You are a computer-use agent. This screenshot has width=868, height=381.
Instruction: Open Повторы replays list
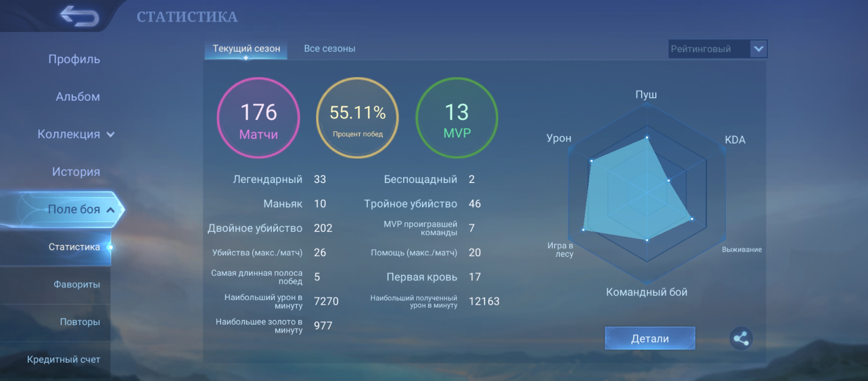tap(80, 322)
